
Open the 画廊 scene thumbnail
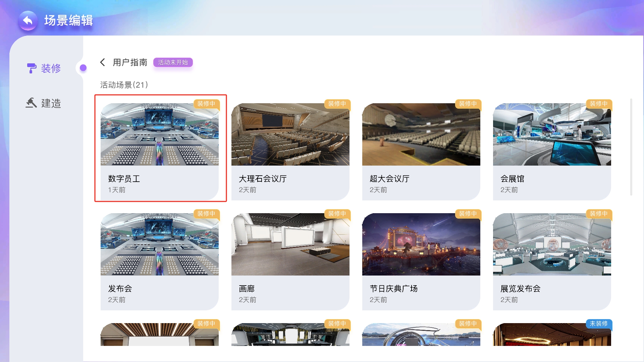click(290, 244)
